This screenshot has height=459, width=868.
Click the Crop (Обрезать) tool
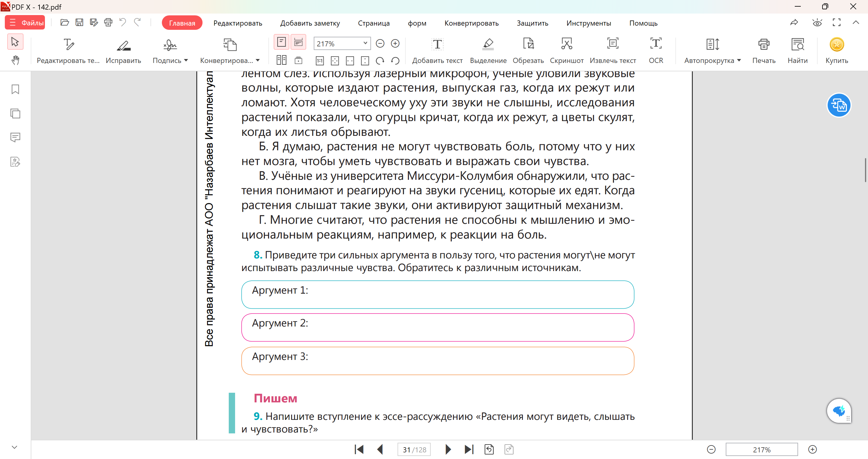(528, 44)
